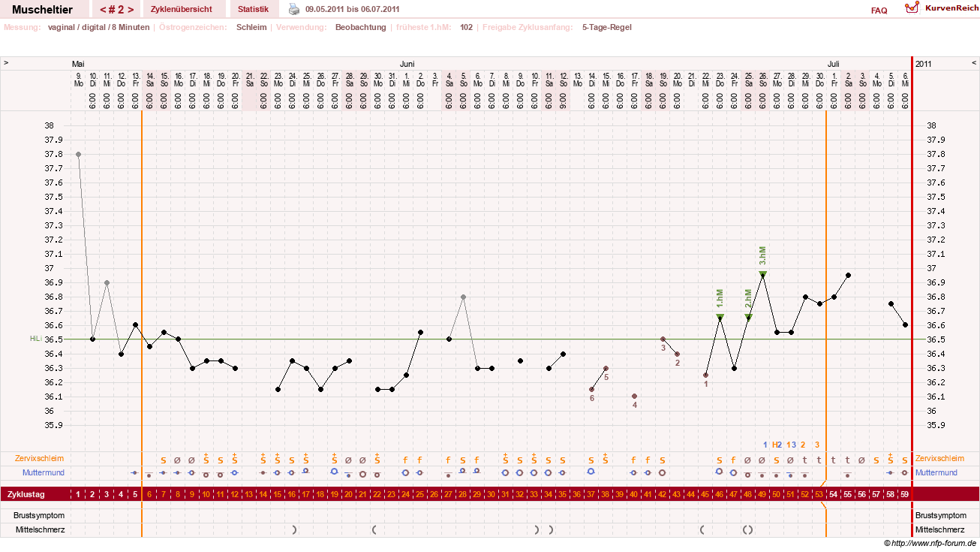Click the cervical mucus t symbol on cycle day 54

[x=834, y=460]
